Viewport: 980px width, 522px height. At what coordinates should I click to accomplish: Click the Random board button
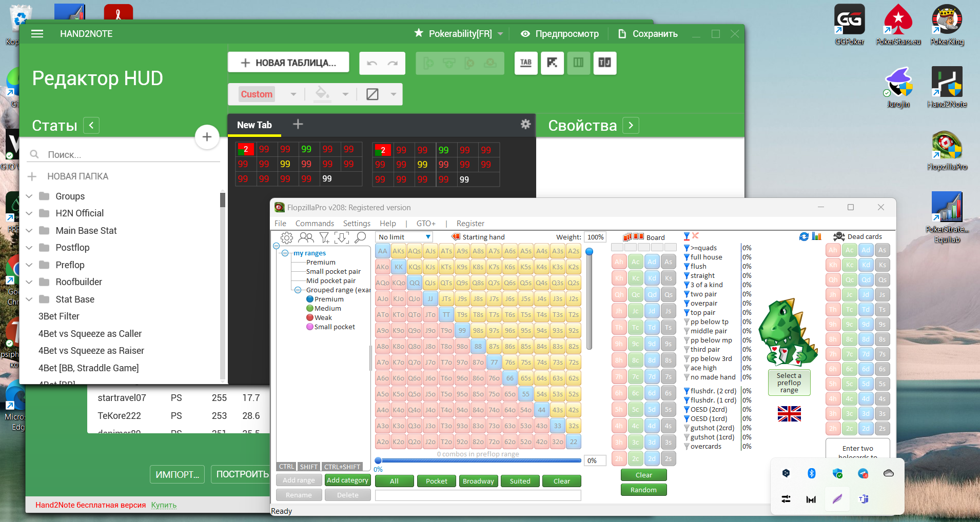pyautogui.click(x=643, y=490)
